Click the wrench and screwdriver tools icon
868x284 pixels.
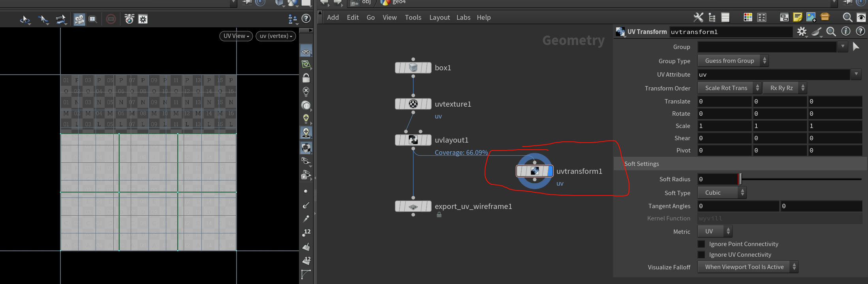point(698,17)
